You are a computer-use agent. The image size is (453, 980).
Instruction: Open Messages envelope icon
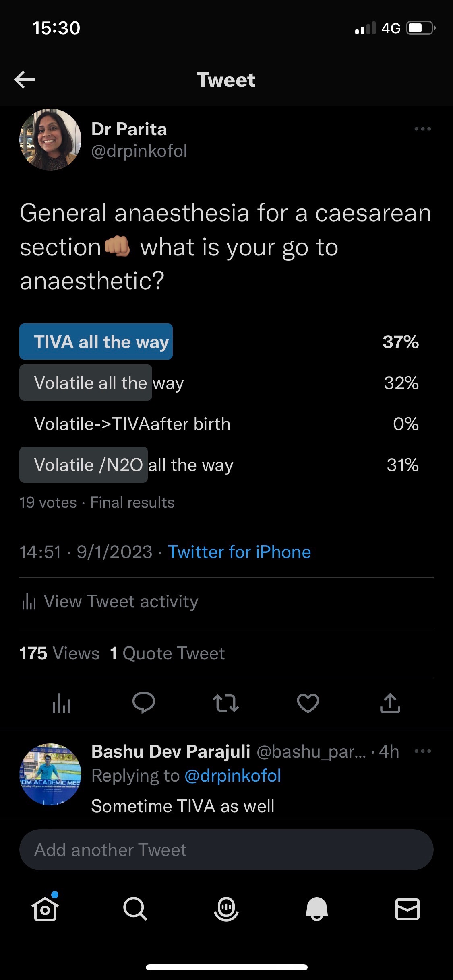[x=407, y=909]
